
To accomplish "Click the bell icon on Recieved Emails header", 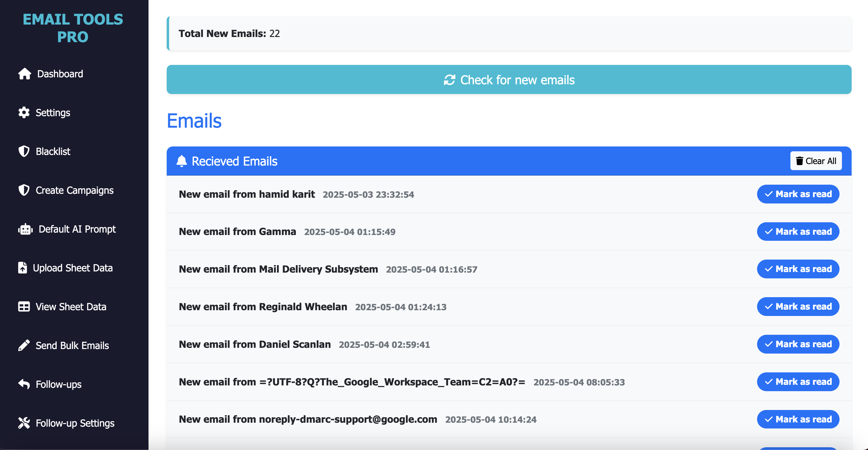I will click(x=182, y=161).
